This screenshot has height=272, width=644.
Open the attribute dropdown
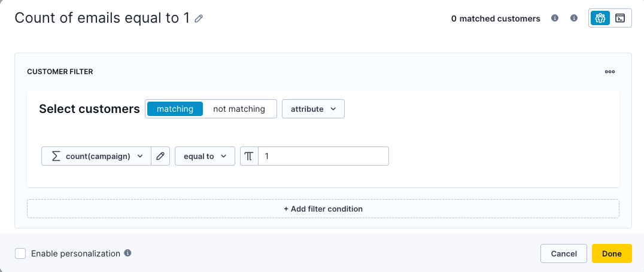click(314, 109)
